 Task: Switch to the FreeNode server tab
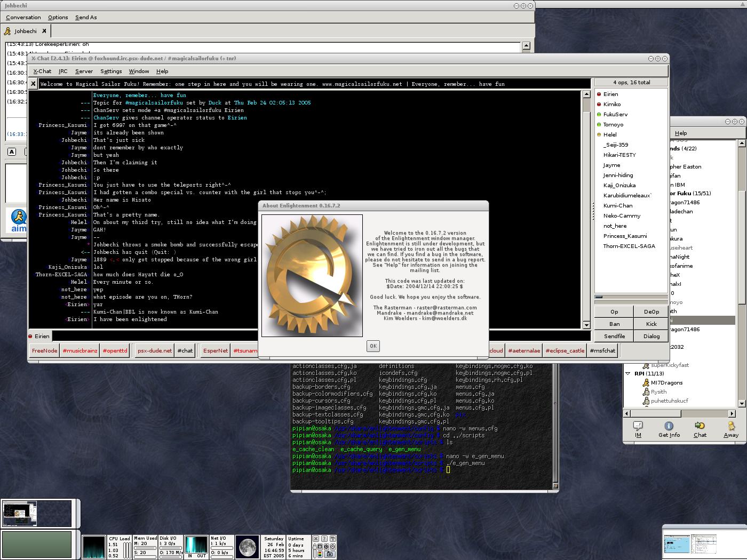click(44, 350)
